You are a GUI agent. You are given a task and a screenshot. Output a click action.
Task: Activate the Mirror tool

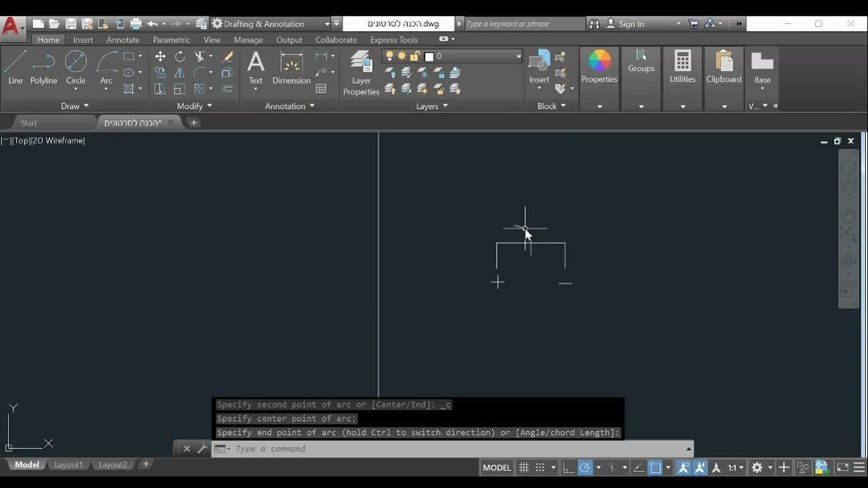(x=180, y=73)
